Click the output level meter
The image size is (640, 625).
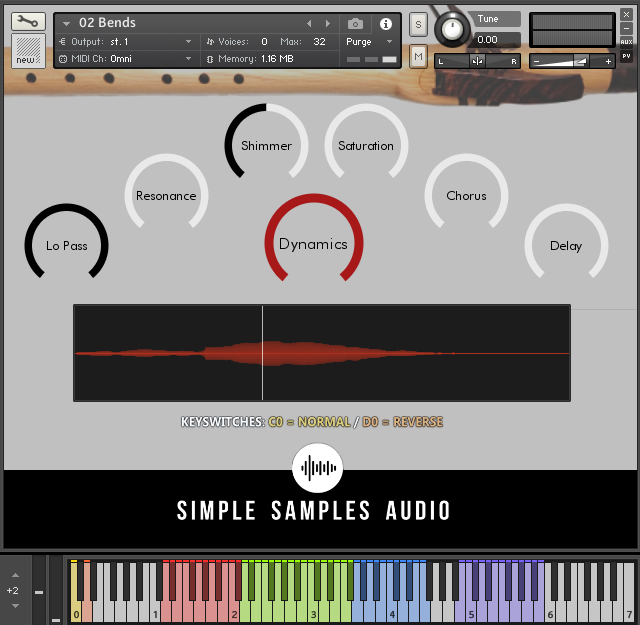click(x=572, y=30)
